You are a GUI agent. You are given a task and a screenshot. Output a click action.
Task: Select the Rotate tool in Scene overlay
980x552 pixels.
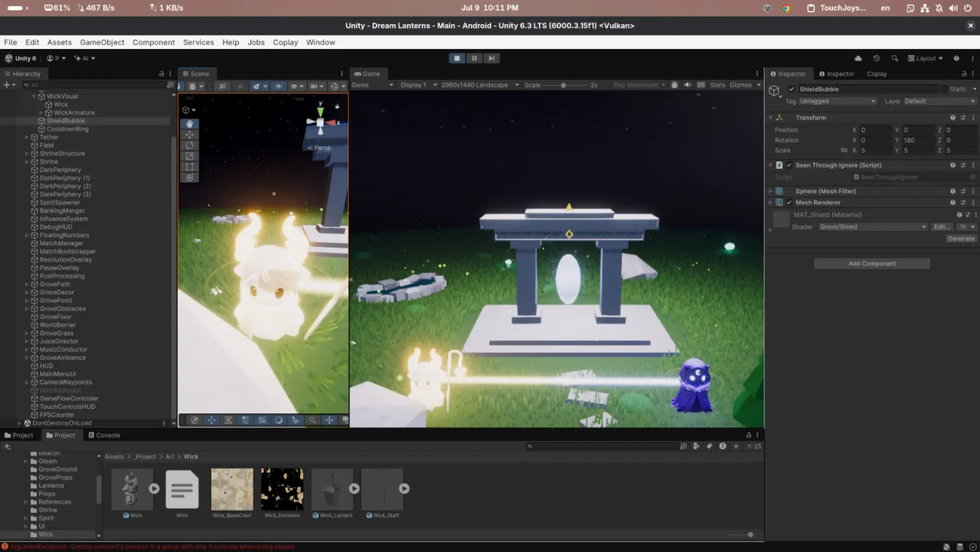[x=189, y=145]
